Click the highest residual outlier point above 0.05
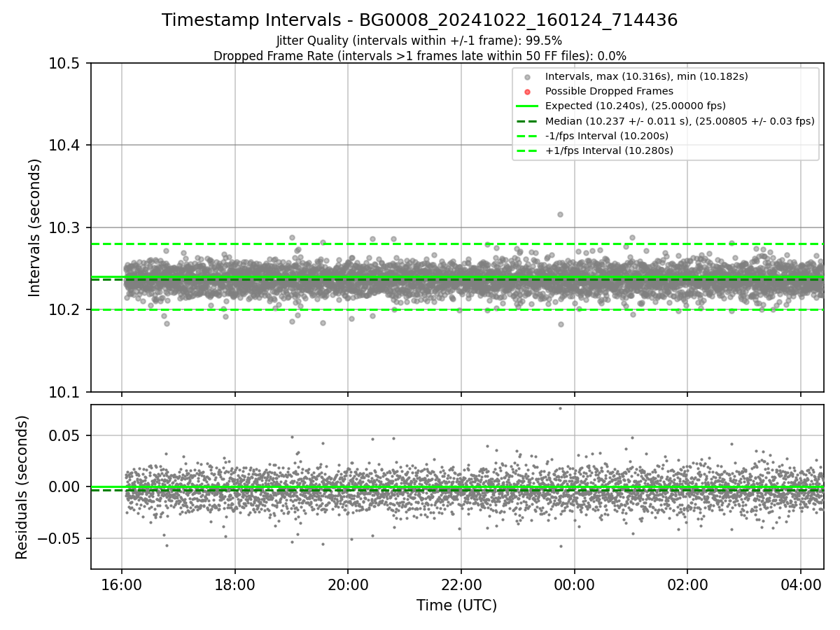The height and width of the screenshot is (630, 840). (x=560, y=408)
